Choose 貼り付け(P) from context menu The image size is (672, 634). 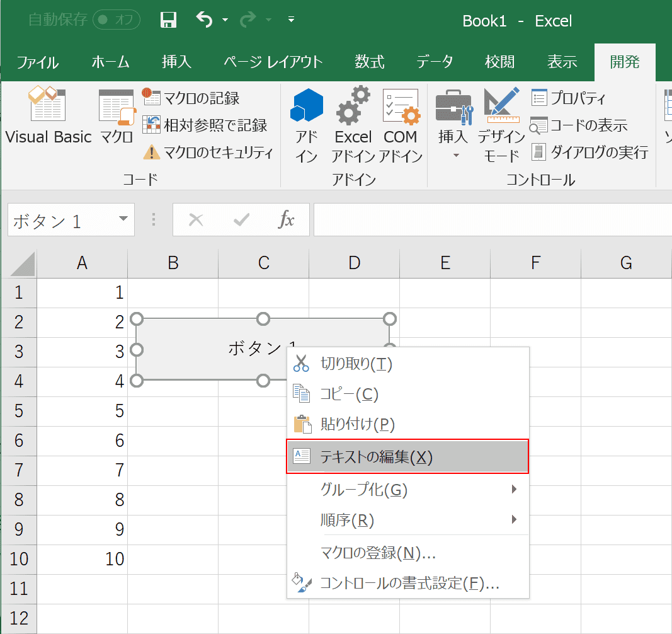point(407,424)
